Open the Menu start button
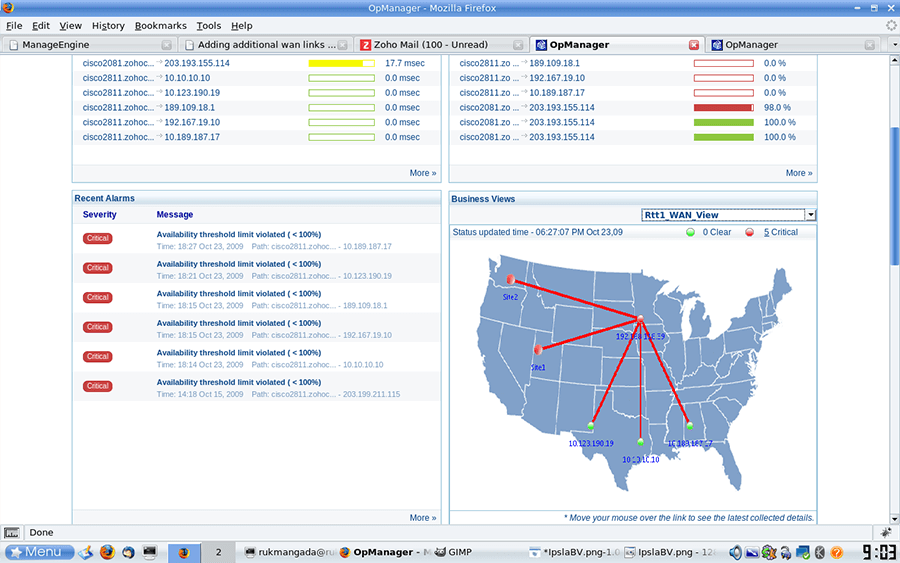This screenshot has height=563, width=900. [40, 552]
